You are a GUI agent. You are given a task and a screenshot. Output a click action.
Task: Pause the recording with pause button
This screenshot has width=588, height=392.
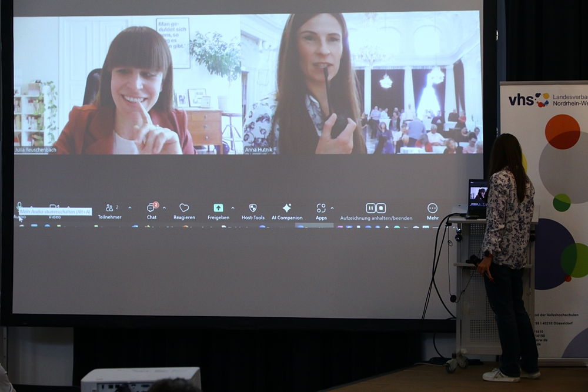click(370, 208)
